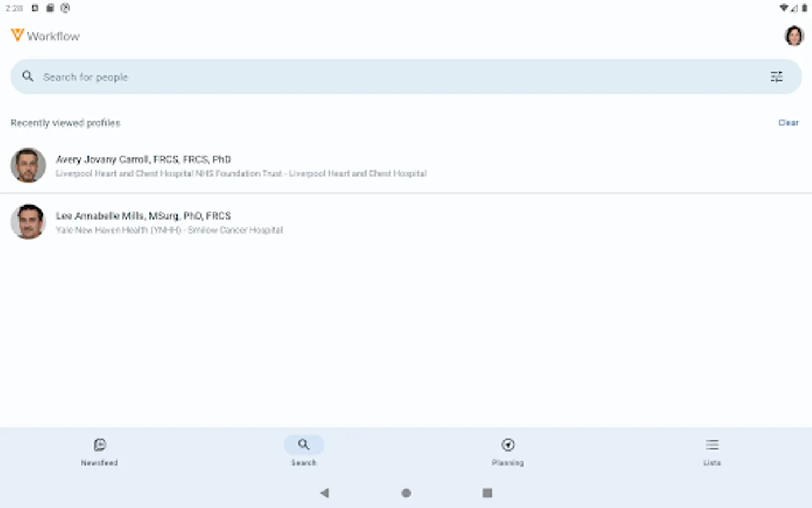
Task: Clear recently viewed profiles
Action: (788, 122)
